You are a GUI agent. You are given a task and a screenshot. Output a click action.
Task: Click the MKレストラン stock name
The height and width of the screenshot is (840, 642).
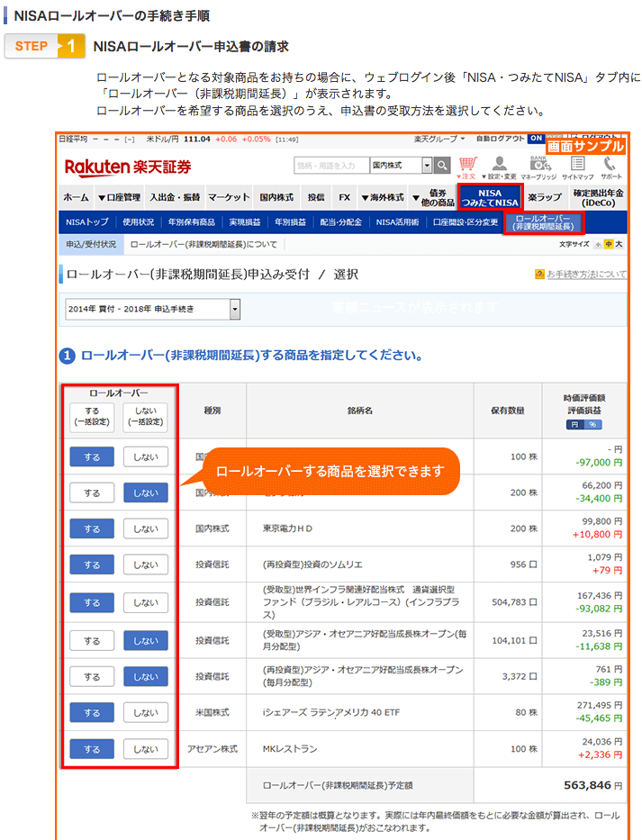pyautogui.click(x=290, y=749)
